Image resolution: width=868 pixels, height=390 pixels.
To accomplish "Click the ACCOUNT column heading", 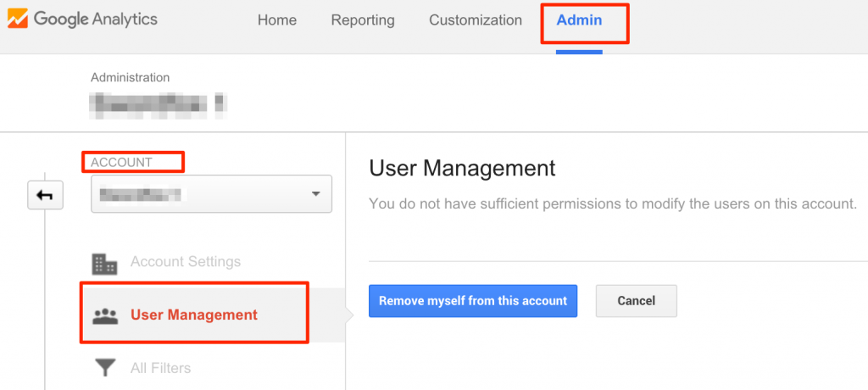I will (121, 162).
